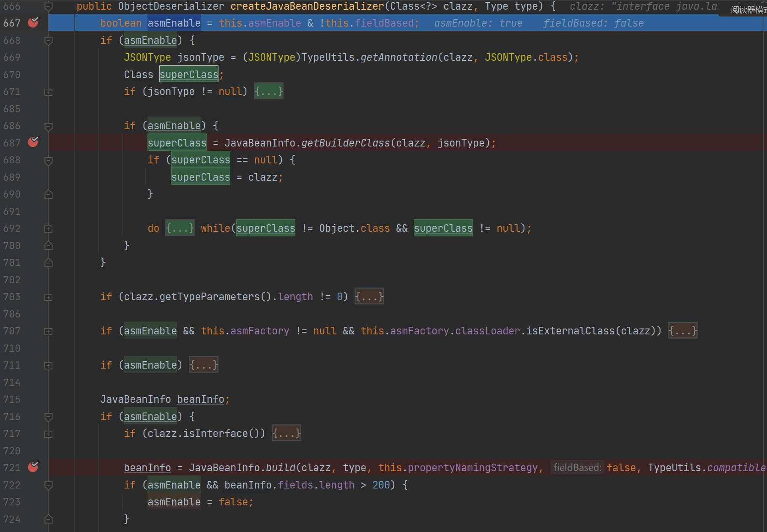The width and height of the screenshot is (767, 532).
Task: Click line number 685 in the gutter
Action: (11, 109)
